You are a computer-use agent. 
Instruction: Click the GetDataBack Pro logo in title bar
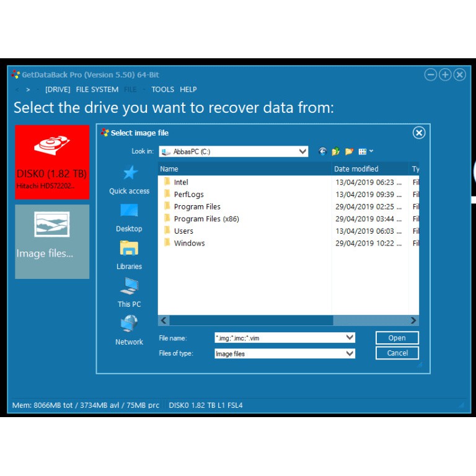15,74
